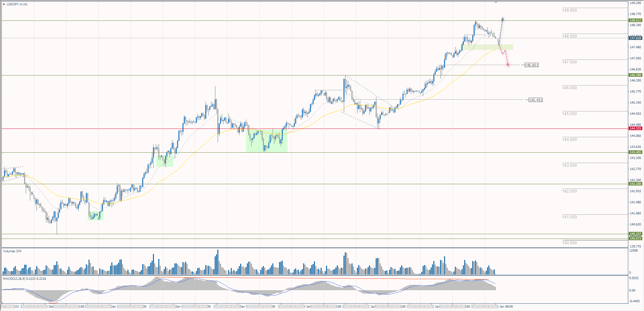Click the 2024.01.04 00:00 date marker
644x311 pixels.
(163, 307)
